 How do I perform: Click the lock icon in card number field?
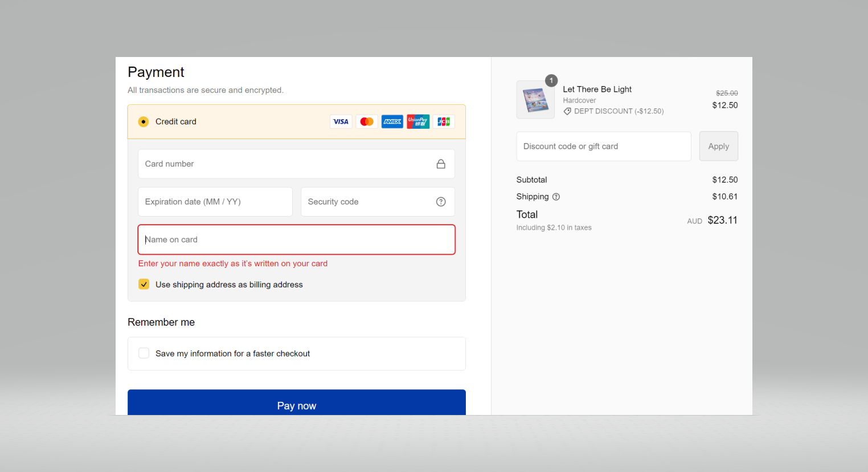(x=441, y=164)
